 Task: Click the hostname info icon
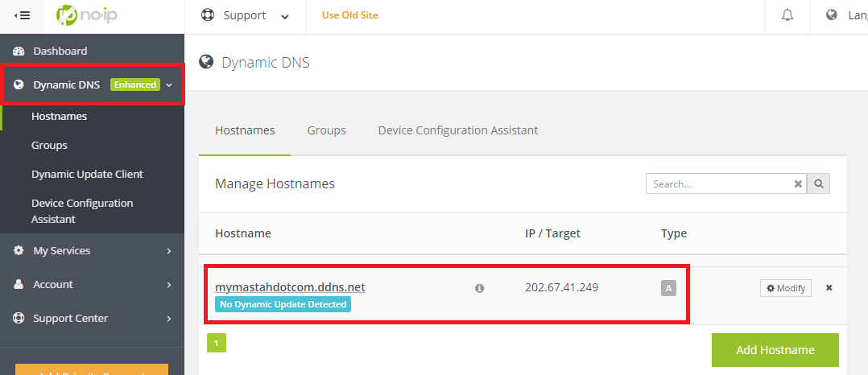click(480, 288)
